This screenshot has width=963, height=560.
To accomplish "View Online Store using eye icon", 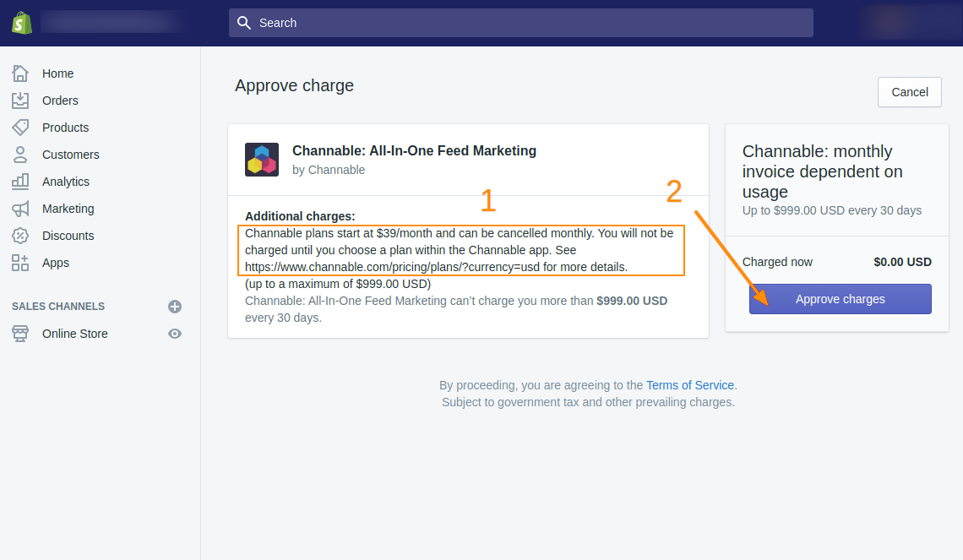I will [175, 334].
